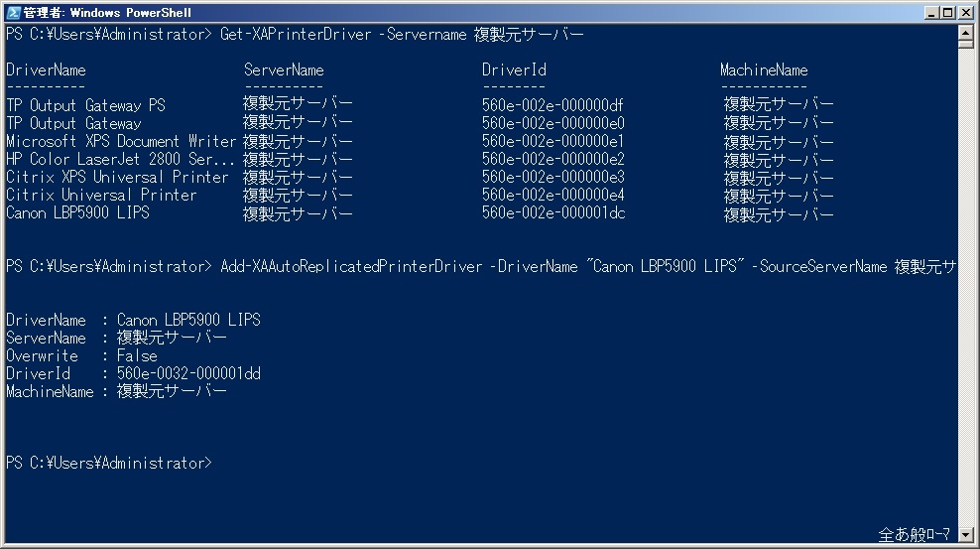Click the Add-XAAutoReplicatedPrinterDriver command text
Screen dimensions: 980x549
pos(349,267)
